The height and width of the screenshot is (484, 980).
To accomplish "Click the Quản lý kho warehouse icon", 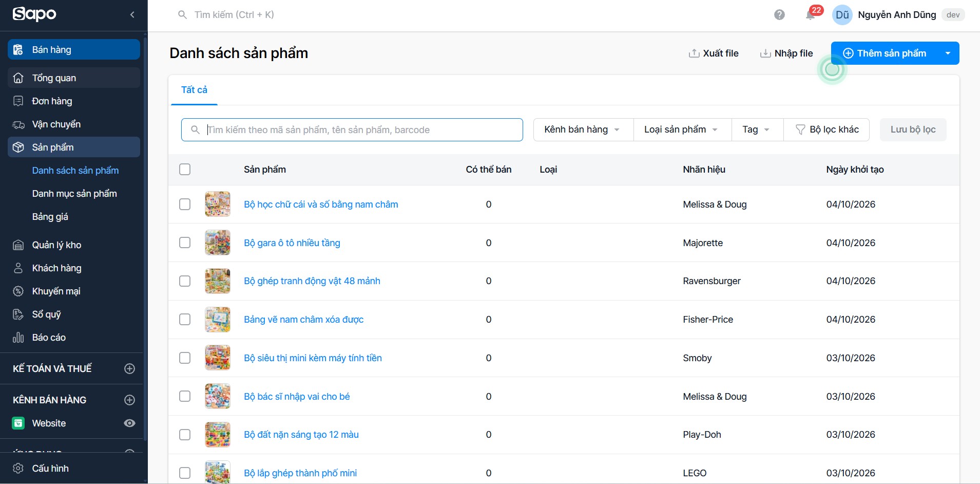I will 18,245.
